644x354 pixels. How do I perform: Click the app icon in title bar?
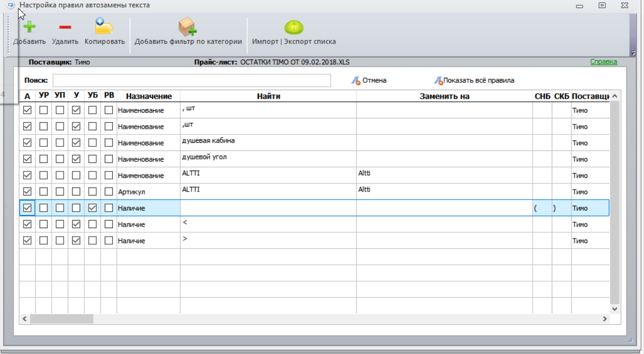pos(11,5)
